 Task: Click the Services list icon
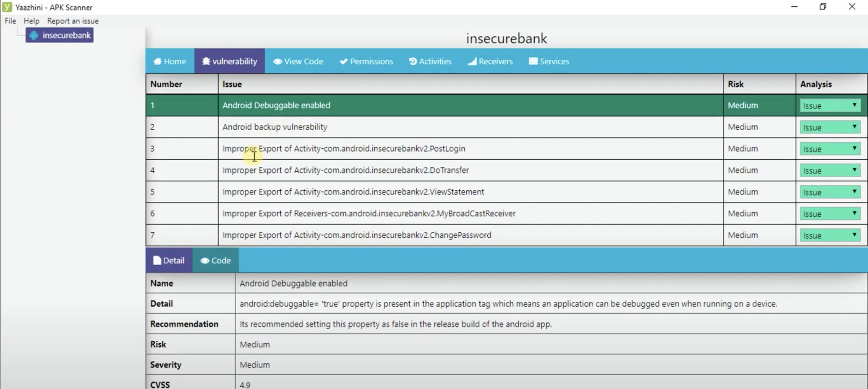pos(533,61)
